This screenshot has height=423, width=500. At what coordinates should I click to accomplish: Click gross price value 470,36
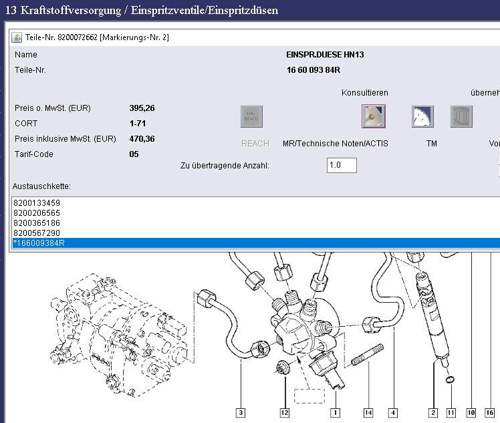tap(142, 139)
